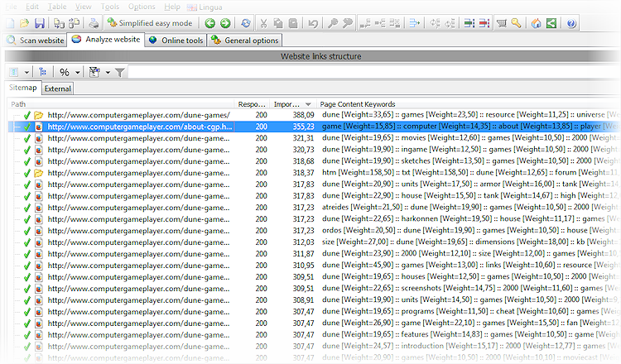The image size is (621, 364).
Task: Click the importance value 388,09
Action: (303, 115)
